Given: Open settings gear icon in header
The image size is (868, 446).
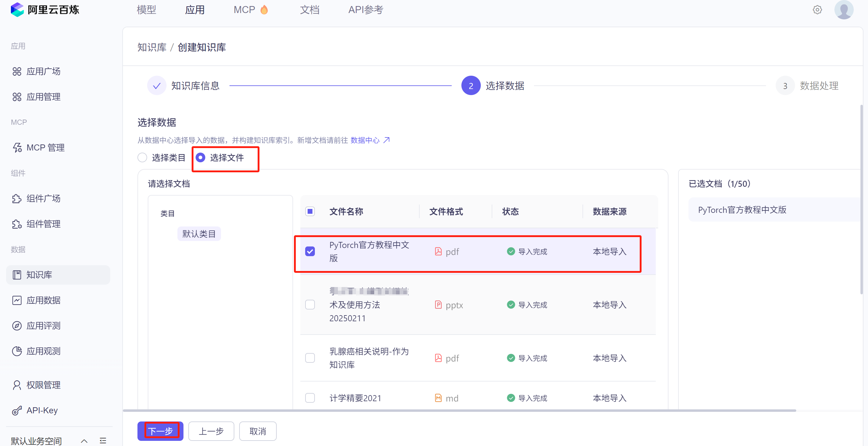Looking at the screenshot, I should pos(817,10).
